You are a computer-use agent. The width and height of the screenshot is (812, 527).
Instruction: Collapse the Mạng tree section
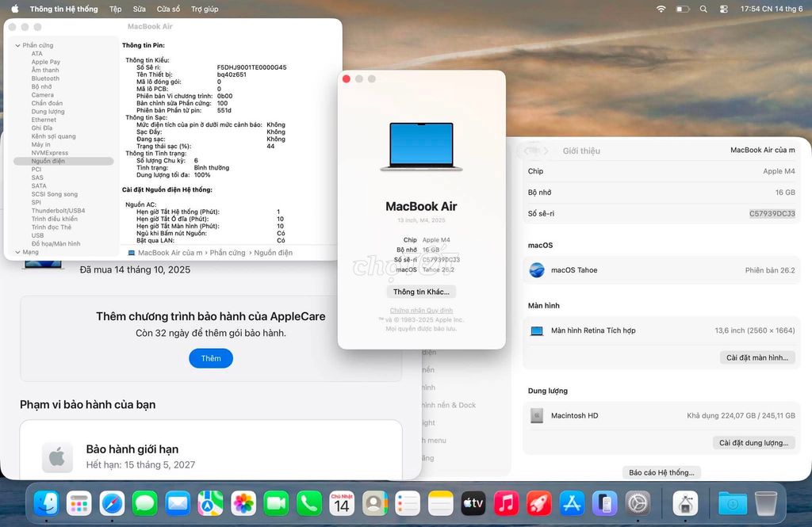point(17,252)
